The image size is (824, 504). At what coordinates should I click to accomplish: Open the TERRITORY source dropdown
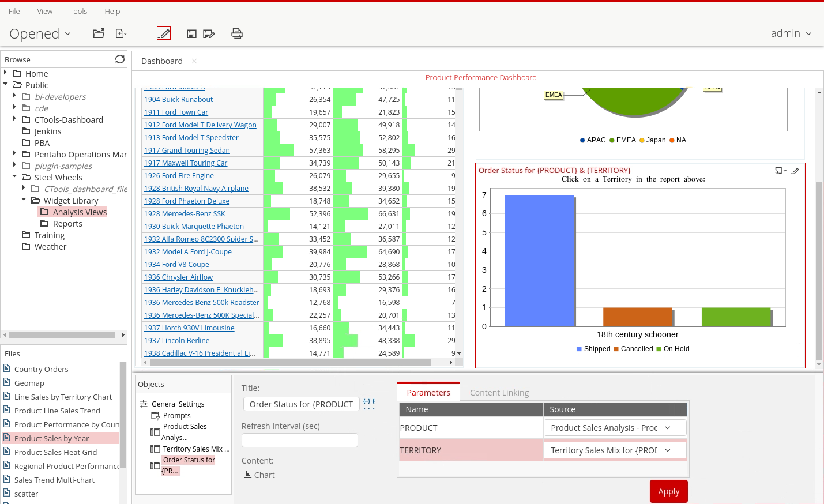coord(615,450)
